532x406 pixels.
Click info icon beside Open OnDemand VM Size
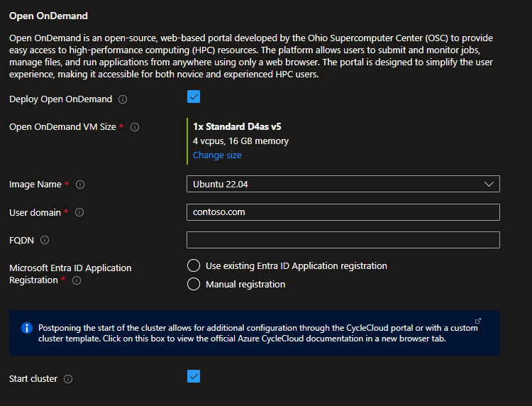tap(135, 127)
